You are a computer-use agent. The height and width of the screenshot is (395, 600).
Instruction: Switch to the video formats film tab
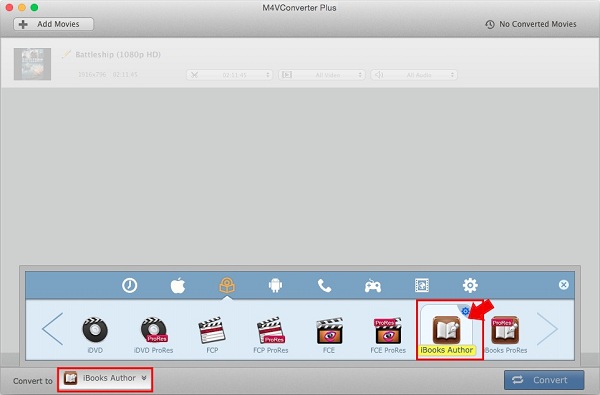pos(422,286)
